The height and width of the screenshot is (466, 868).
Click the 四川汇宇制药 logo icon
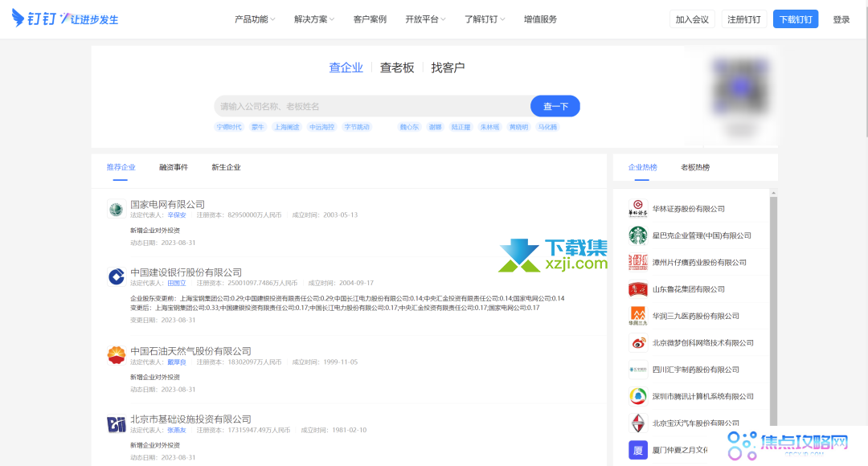point(637,370)
